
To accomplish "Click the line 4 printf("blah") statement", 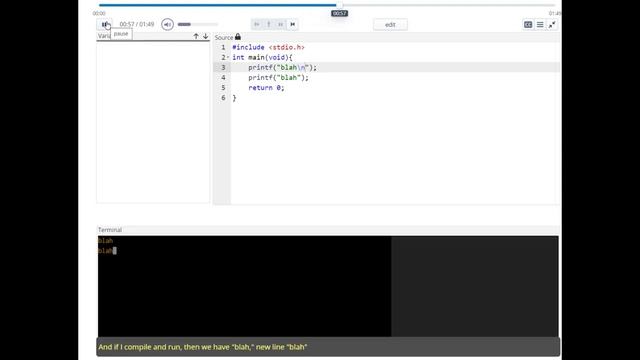I will coord(279,78).
